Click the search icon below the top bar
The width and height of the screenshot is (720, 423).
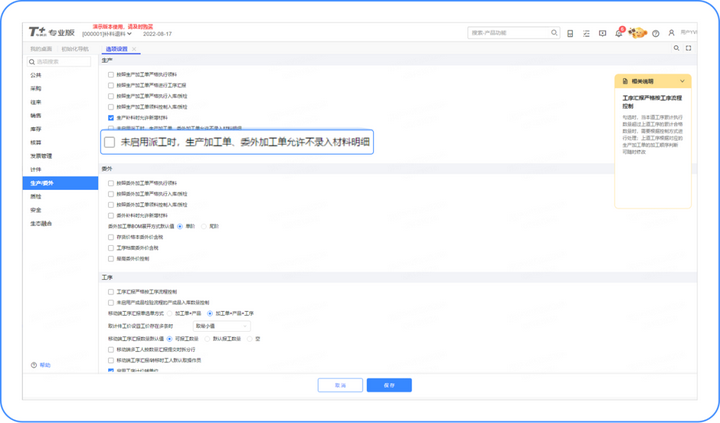click(x=676, y=48)
